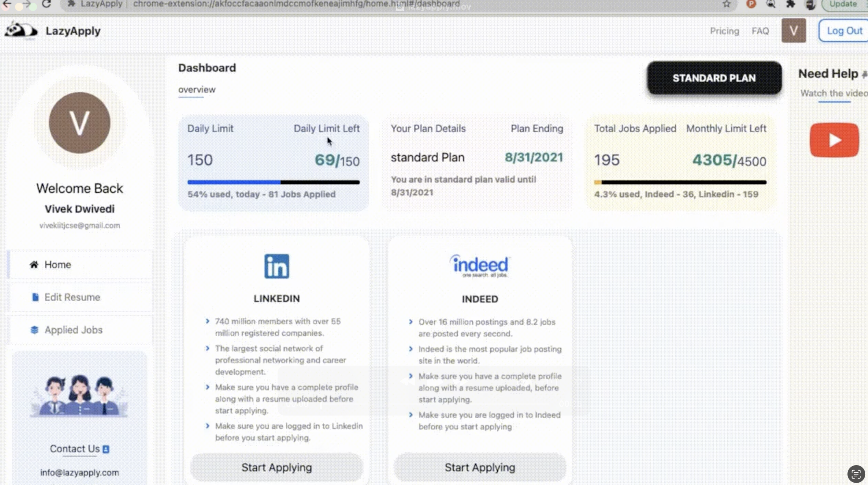Click the Indeed logo
The height and width of the screenshot is (485, 868).
[x=480, y=266]
